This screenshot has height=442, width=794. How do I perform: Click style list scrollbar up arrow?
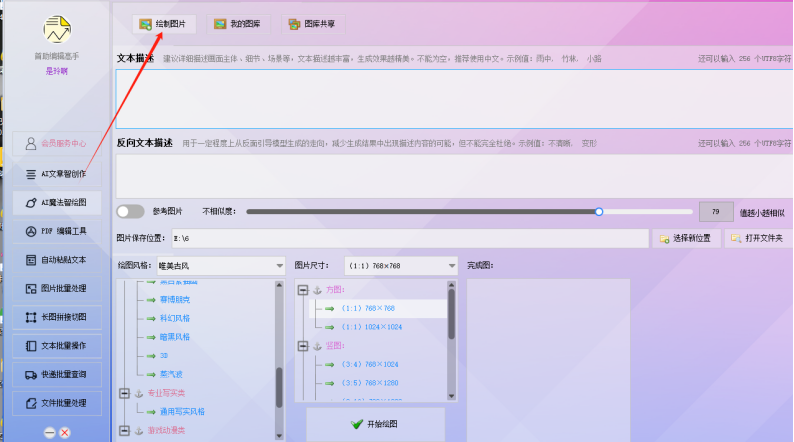pyautogui.click(x=279, y=286)
